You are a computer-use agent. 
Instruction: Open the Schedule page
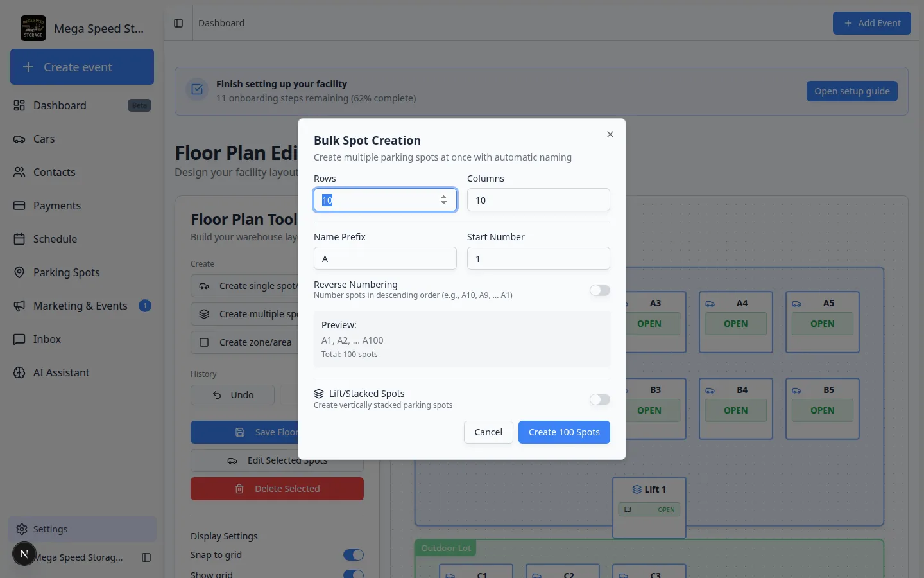[x=82, y=239]
